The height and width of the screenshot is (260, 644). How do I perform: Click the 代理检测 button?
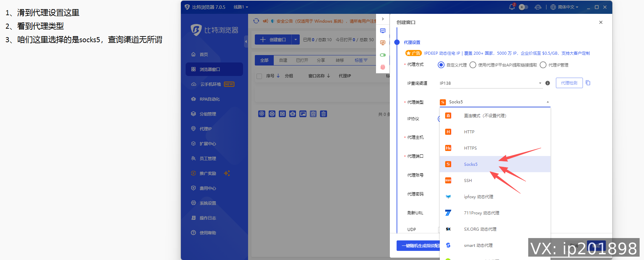click(569, 83)
